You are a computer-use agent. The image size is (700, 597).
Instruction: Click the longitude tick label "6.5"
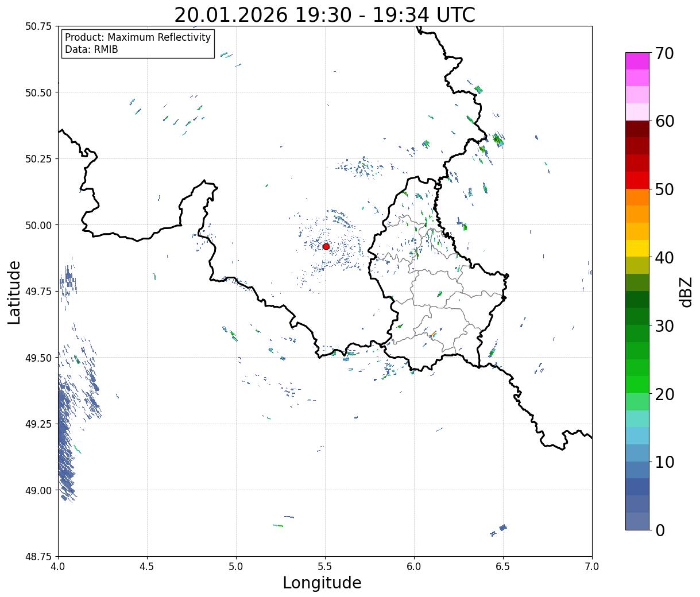[503, 567]
